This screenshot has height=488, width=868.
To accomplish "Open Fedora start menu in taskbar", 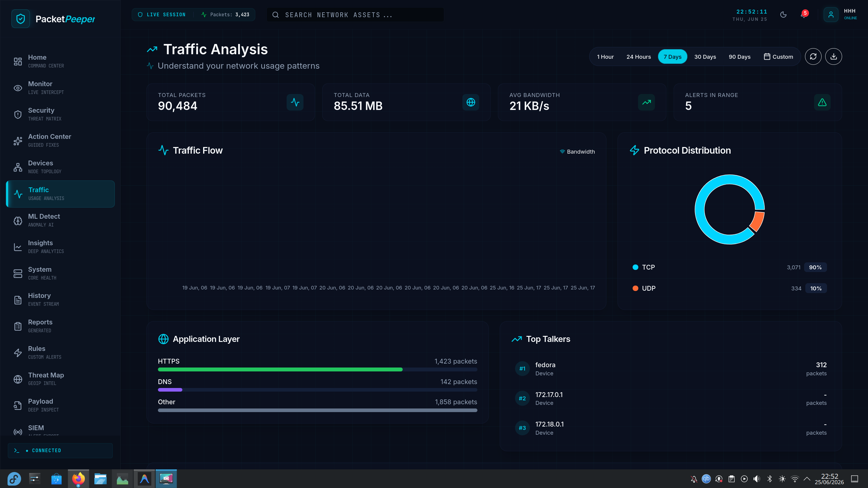I will pos(14,479).
